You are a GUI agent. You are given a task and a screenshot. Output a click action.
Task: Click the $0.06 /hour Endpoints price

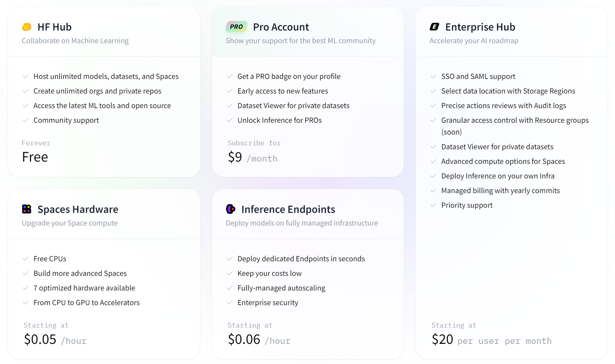click(x=259, y=340)
